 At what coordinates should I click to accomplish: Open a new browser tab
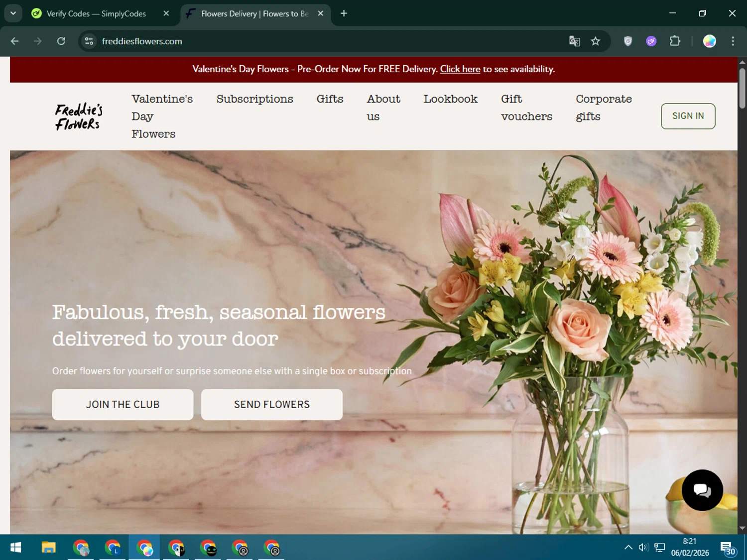point(344,13)
